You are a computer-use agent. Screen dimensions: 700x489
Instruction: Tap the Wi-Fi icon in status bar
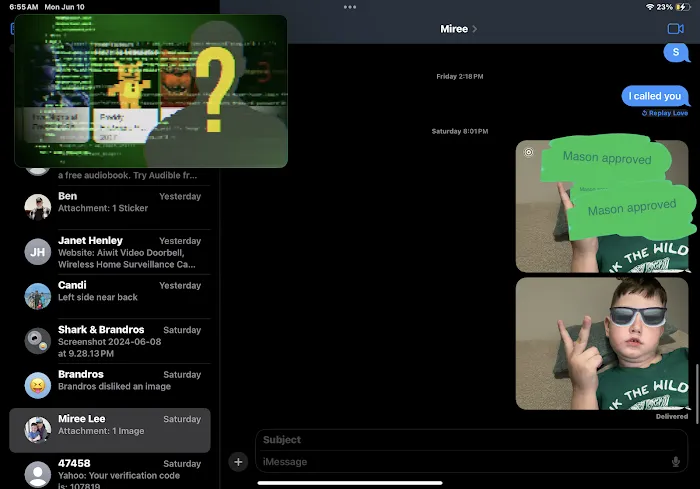coord(650,6)
